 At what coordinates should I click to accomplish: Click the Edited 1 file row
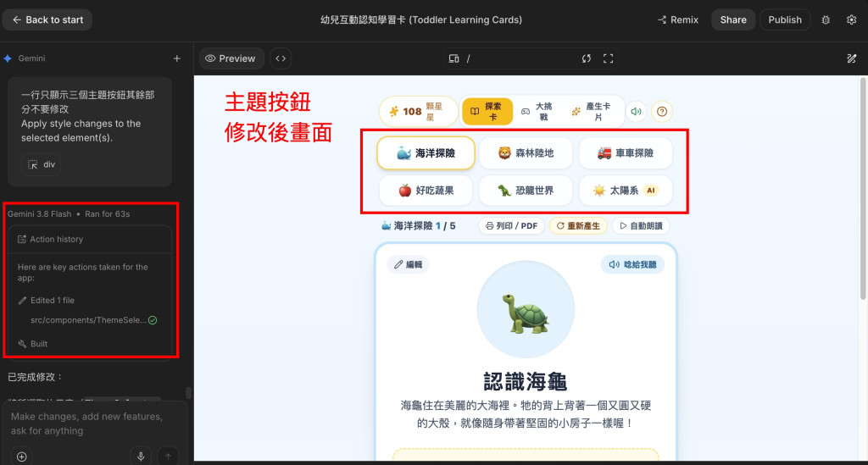tap(47, 300)
